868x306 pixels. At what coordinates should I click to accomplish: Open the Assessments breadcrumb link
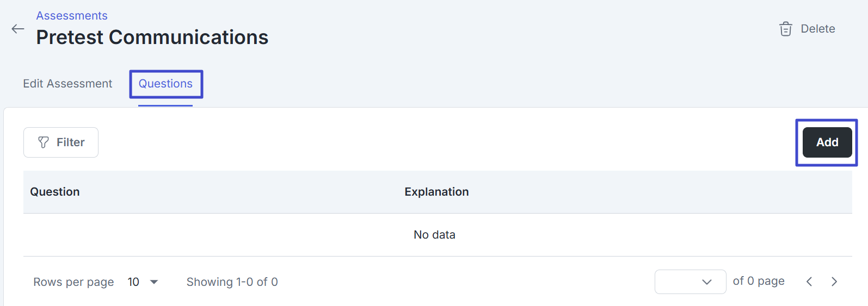(x=72, y=16)
